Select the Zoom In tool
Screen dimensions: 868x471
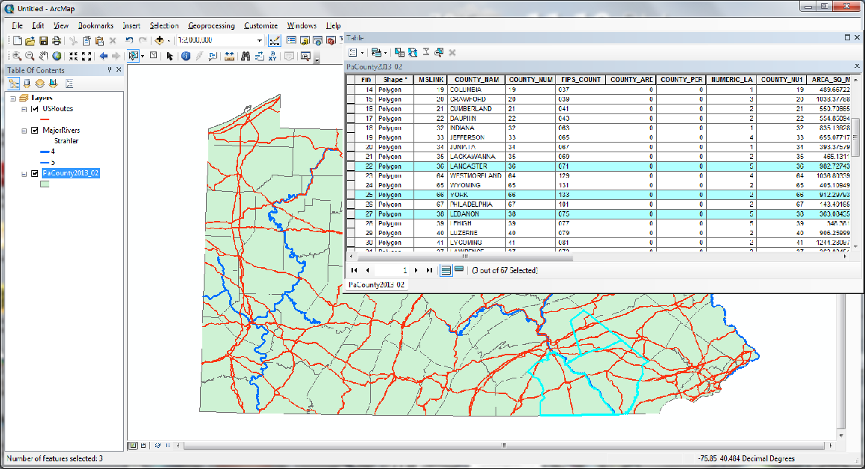pos(16,57)
